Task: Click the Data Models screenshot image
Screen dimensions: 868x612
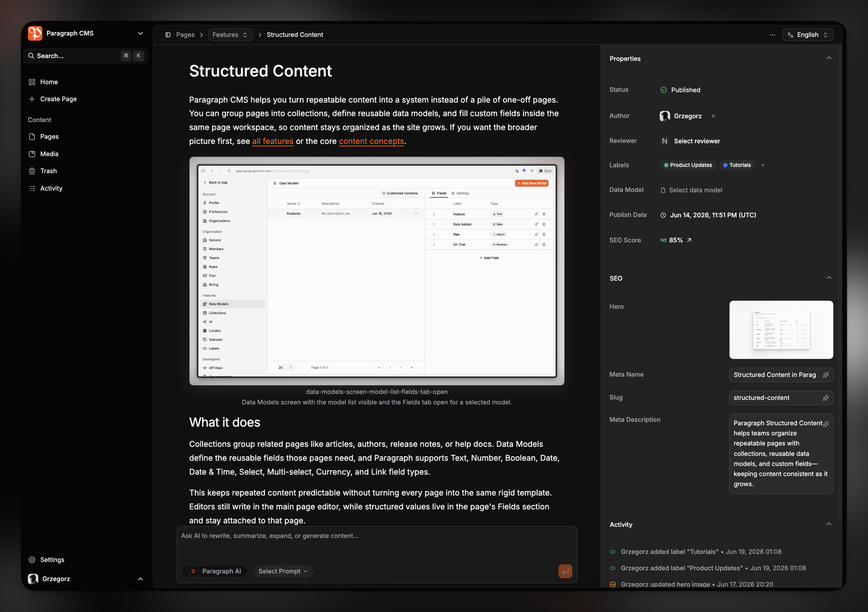Action: (x=377, y=271)
